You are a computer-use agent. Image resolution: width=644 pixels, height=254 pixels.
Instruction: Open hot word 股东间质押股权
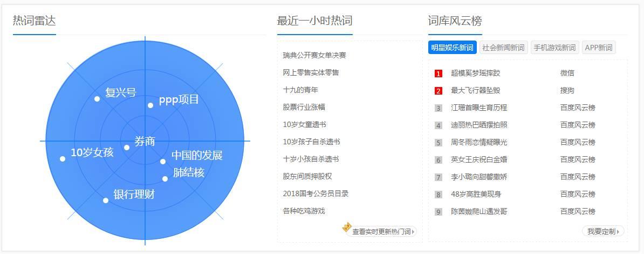(307, 176)
